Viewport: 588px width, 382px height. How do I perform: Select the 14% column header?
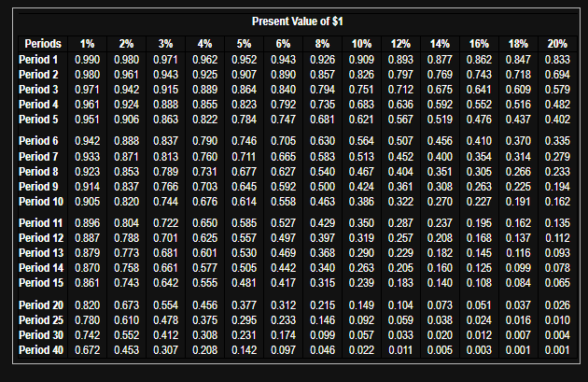point(440,44)
